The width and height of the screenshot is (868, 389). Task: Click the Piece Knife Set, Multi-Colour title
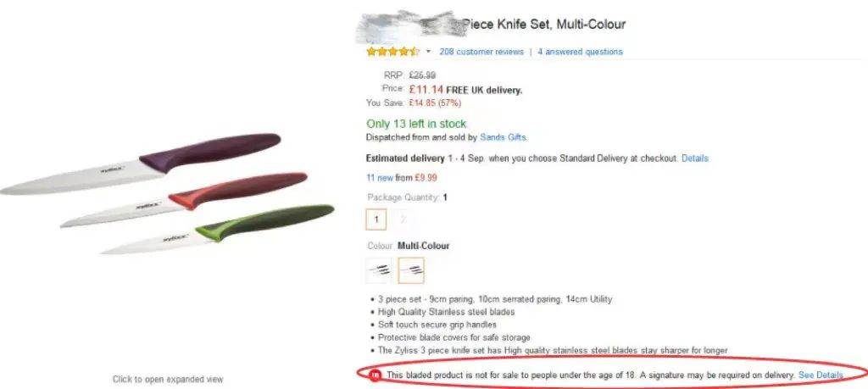[543, 25]
